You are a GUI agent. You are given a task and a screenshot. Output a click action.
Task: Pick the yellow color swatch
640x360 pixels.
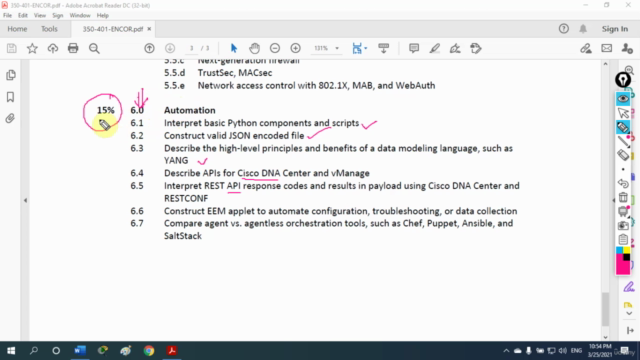627,250
